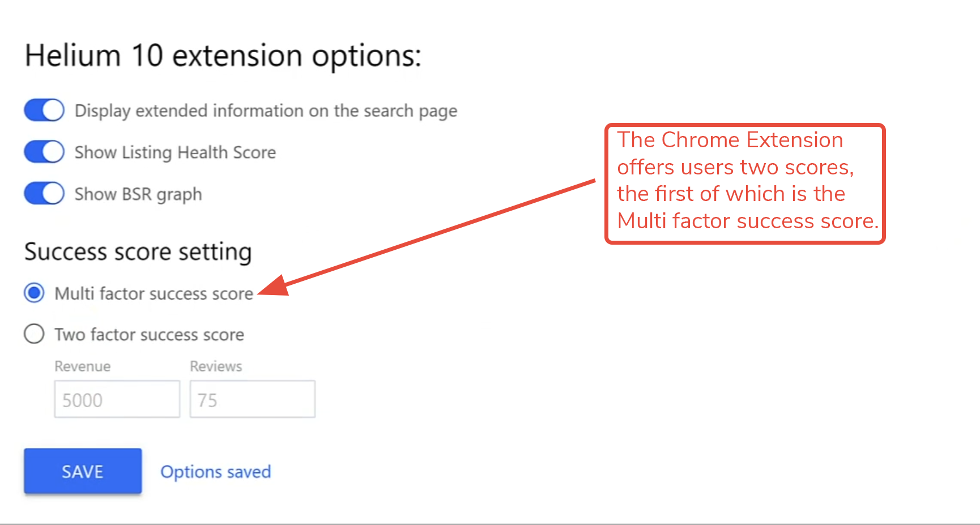
Task: Click the Revenue field label
Action: pos(83,366)
